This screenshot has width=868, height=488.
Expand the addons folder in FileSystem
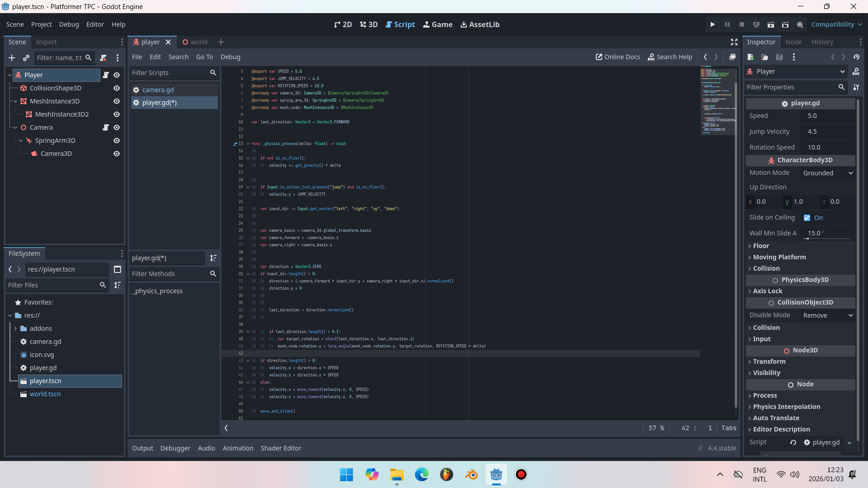coord(15,328)
